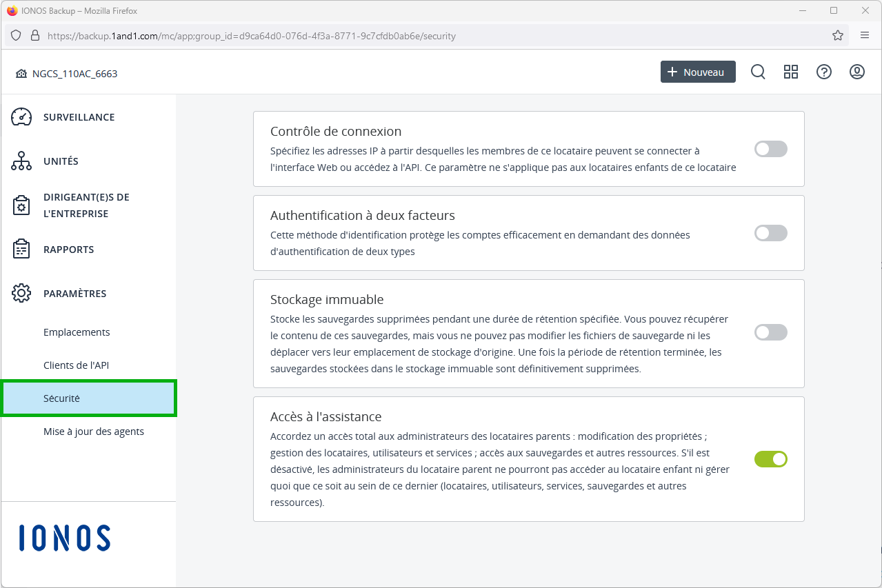Click the Accès à l'assistance heading

tap(326, 417)
